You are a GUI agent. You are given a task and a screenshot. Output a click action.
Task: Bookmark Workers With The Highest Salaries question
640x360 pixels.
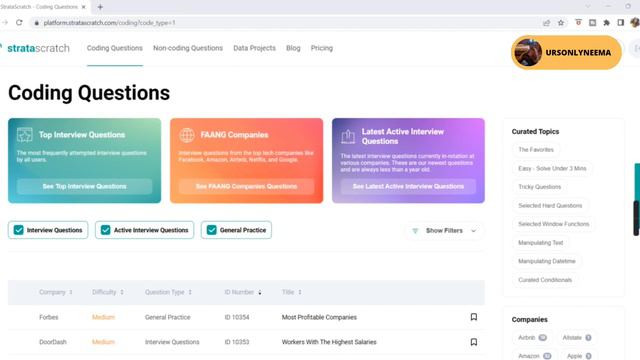[x=473, y=342]
